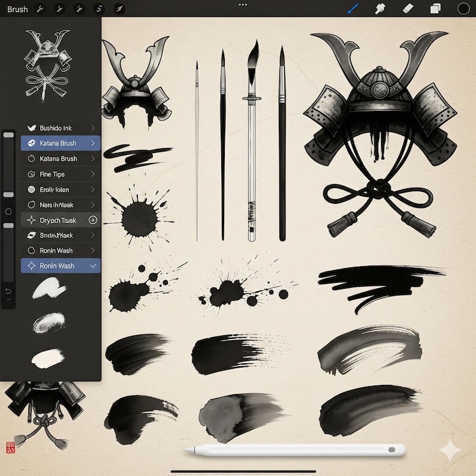476x476 pixels.
Task: Select the Drypch Tuusk brush set label
Action: coord(58,221)
